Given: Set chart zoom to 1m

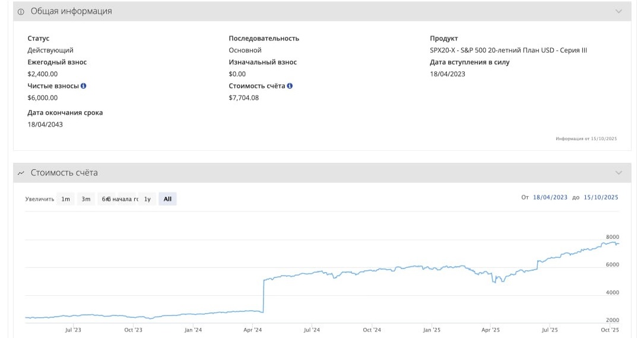Looking at the screenshot, I should point(66,199).
